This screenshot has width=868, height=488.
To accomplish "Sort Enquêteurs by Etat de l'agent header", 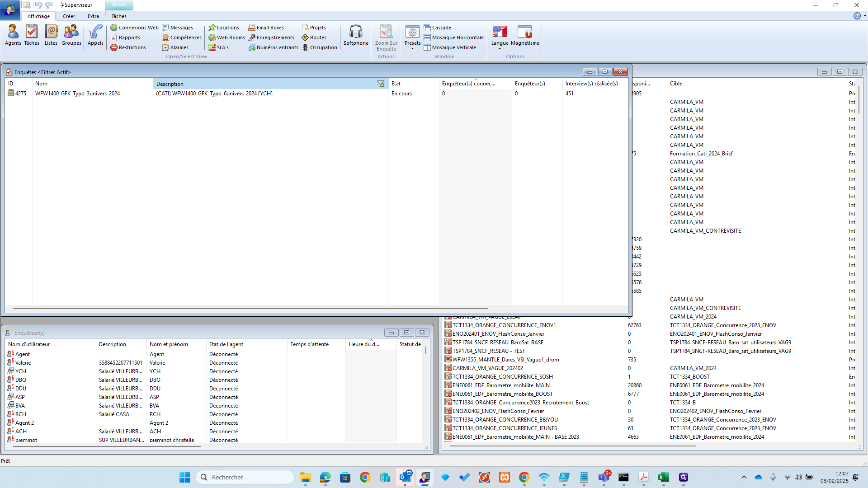I will pyautogui.click(x=246, y=344).
